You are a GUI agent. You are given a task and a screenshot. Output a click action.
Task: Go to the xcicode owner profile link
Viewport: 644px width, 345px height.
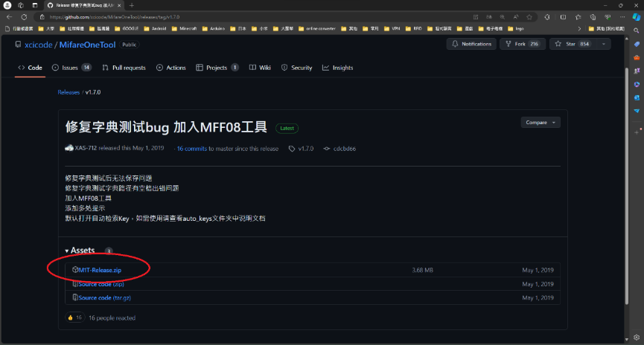pos(38,45)
